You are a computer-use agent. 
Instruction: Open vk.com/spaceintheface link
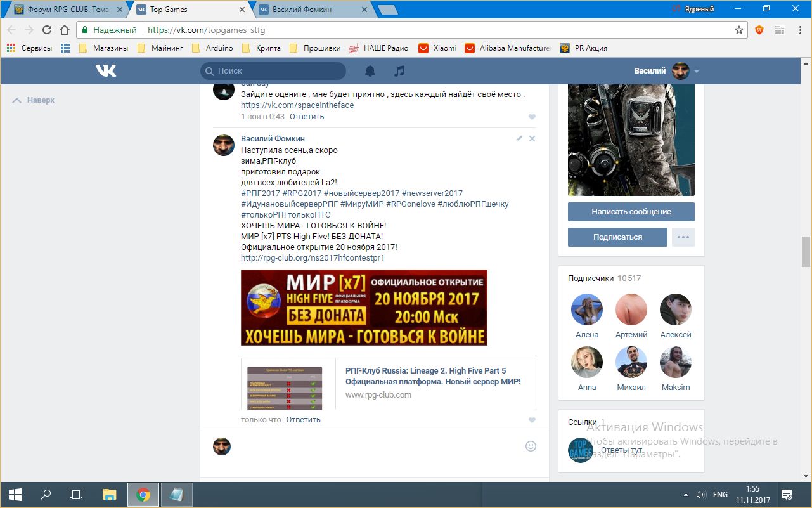tap(297, 105)
